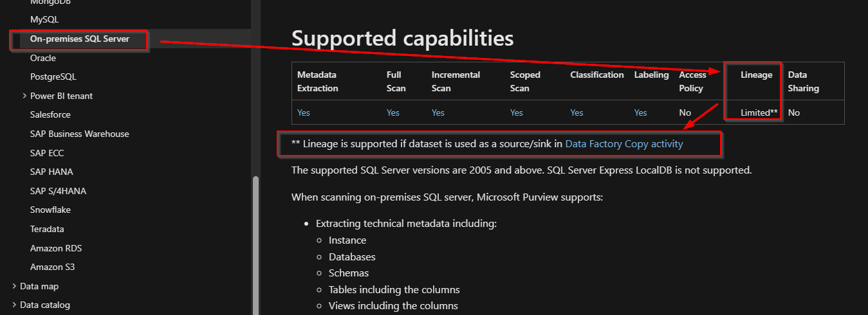The height and width of the screenshot is (315, 868).
Task: Open the Snowflake connector page
Action: (50, 210)
